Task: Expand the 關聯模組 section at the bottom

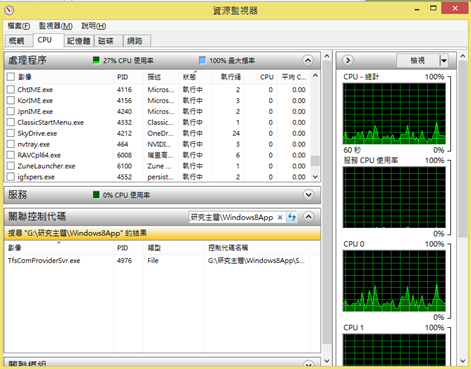Action: click(x=309, y=364)
